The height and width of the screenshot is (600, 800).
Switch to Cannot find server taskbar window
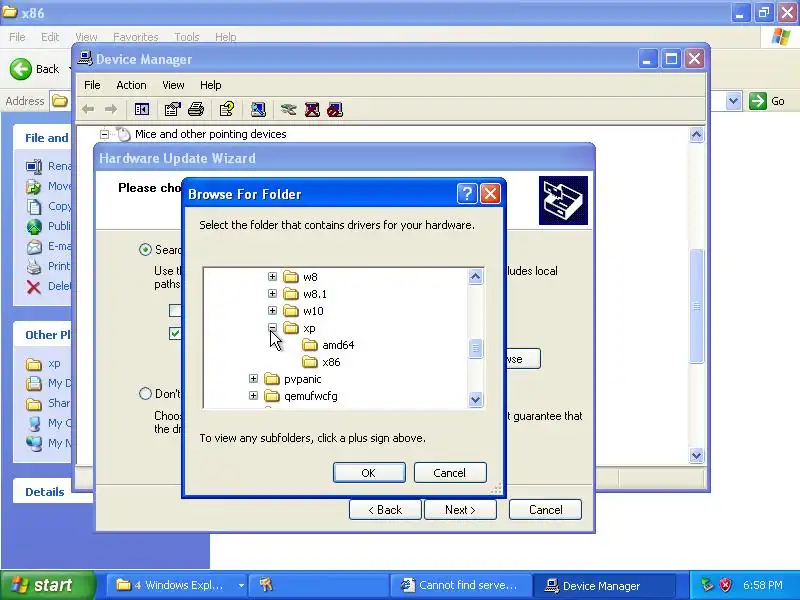pos(460,585)
